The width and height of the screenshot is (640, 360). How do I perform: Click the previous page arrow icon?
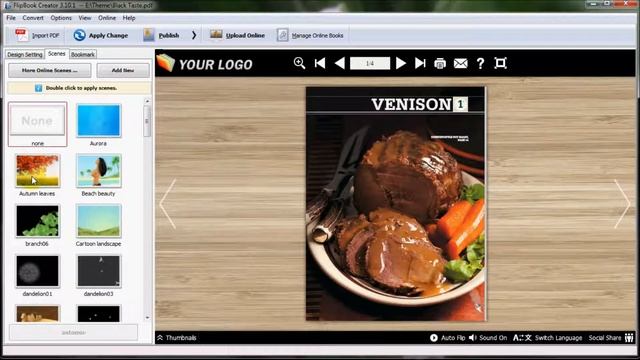point(340,63)
